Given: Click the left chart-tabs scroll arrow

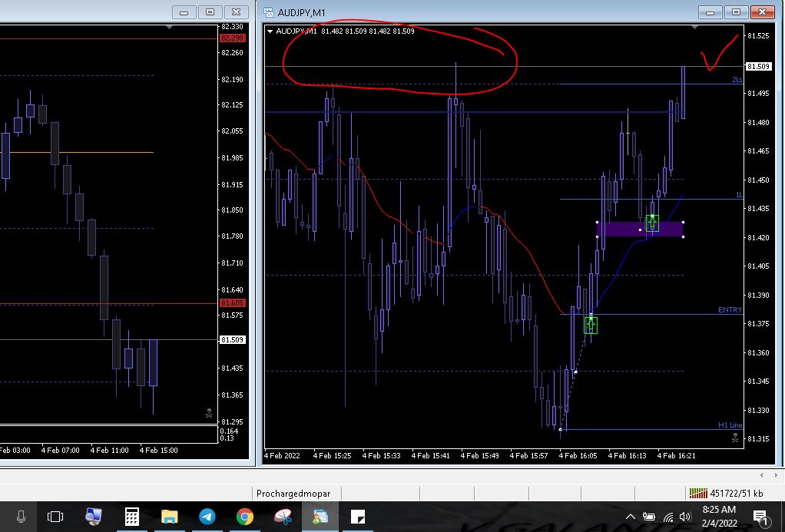Looking at the screenshot, I should point(761,475).
